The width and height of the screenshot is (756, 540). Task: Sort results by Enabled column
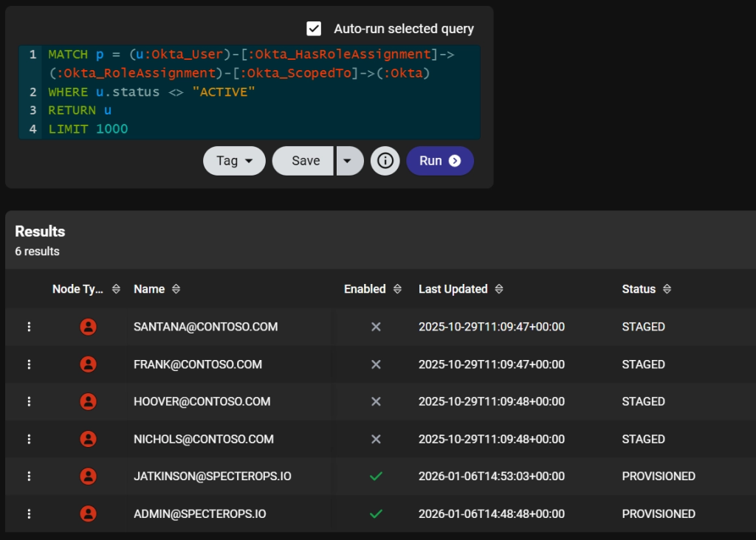click(397, 289)
